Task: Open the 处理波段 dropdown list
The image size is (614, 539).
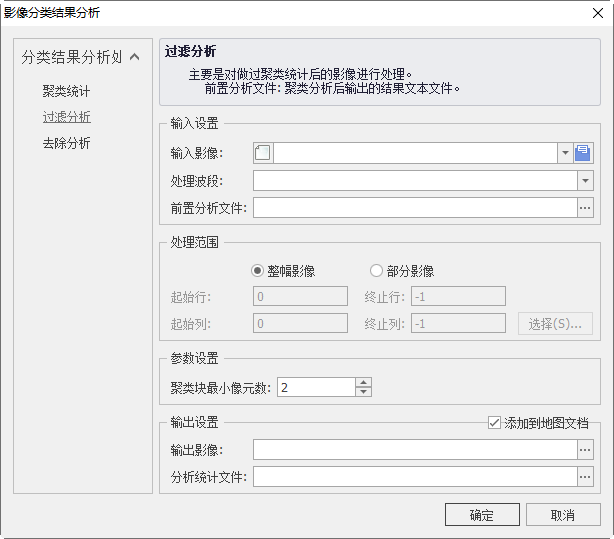Action: [x=585, y=181]
